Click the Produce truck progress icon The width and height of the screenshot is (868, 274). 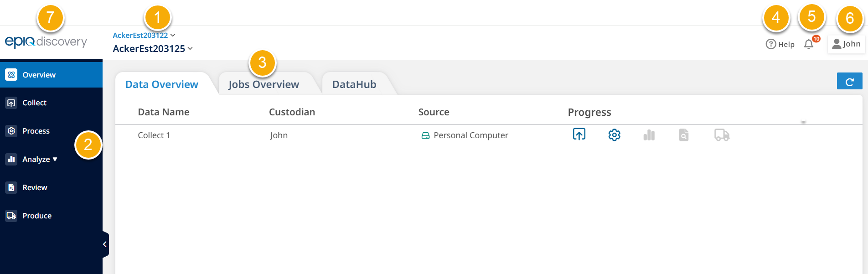coord(722,135)
